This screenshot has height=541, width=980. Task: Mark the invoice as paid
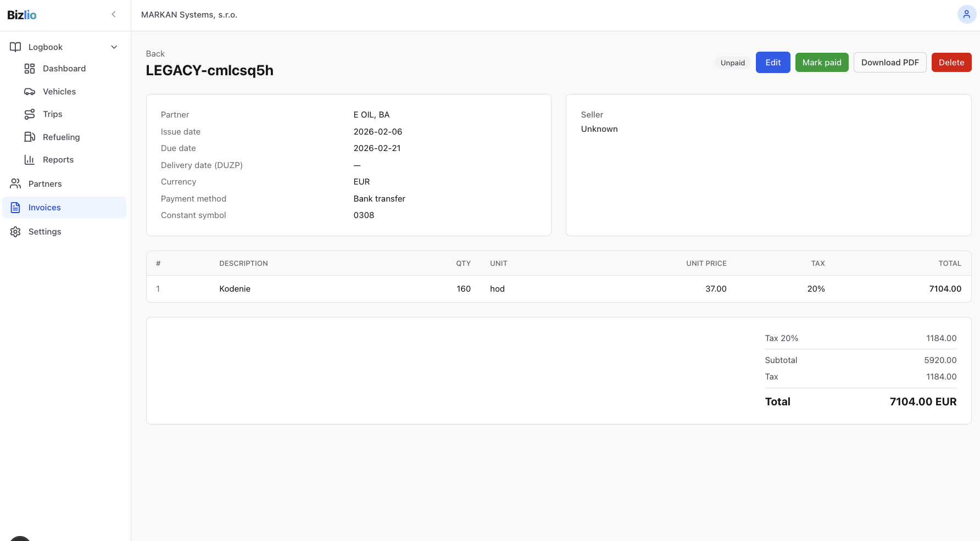[x=821, y=63]
